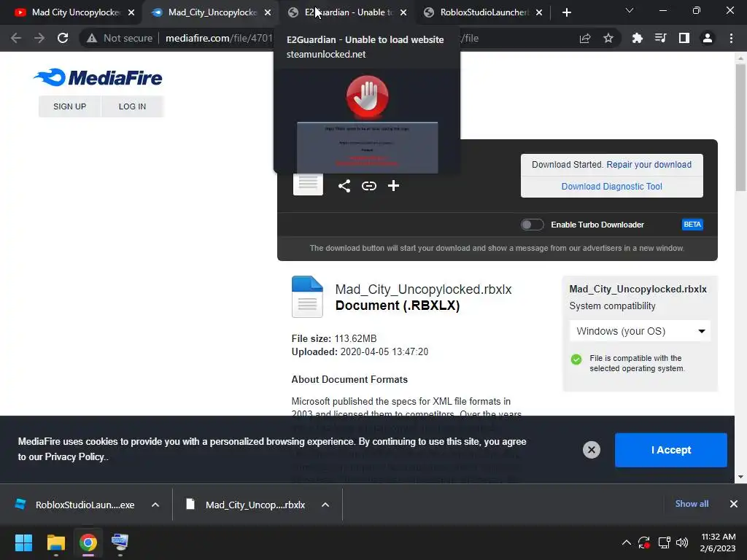This screenshot has width=747, height=560.
Task: Accept cookies with I Accept button
Action: pos(671,450)
